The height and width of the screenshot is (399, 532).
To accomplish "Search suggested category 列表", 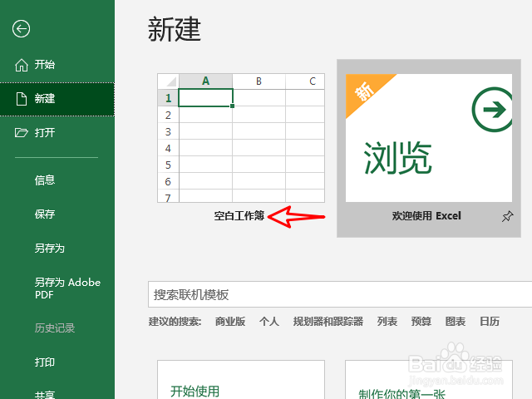I will pyautogui.click(x=387, y=322).
